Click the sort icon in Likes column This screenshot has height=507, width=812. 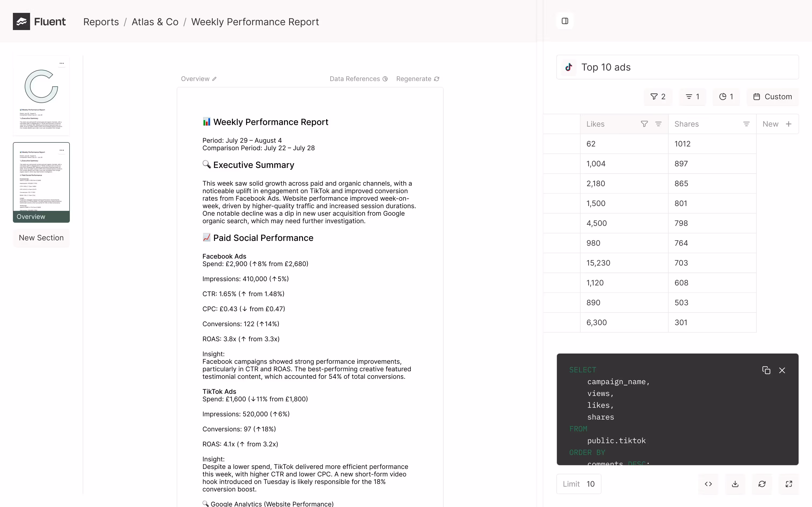click(x=658, y=124)
